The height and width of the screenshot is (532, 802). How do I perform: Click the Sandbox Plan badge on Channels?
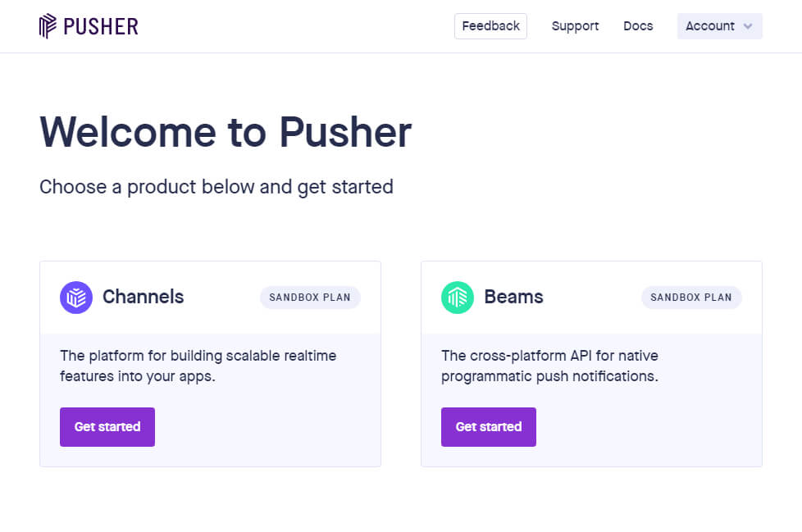[x=310, y=298]
